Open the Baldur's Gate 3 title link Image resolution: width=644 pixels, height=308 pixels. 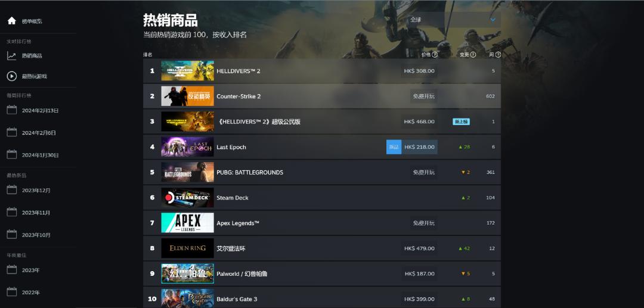237,299
